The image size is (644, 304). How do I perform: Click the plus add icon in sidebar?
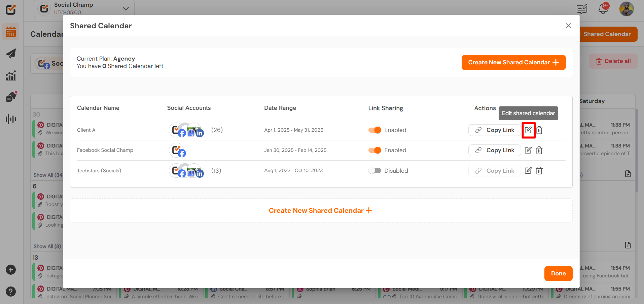[x=11, y=270]
